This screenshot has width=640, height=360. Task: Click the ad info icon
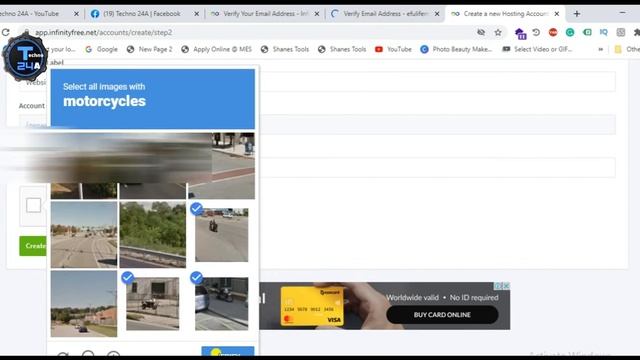pos(498,286)
